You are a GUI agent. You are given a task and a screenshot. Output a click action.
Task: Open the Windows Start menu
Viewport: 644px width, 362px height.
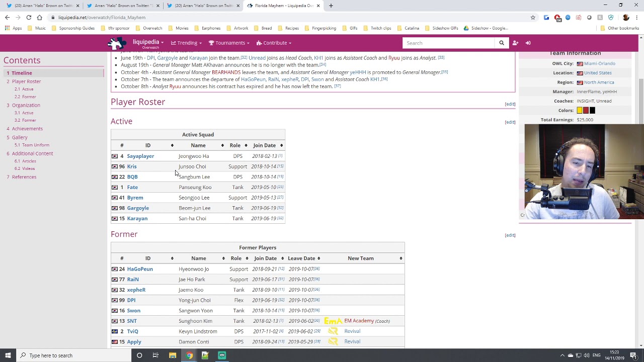[8, 355]
